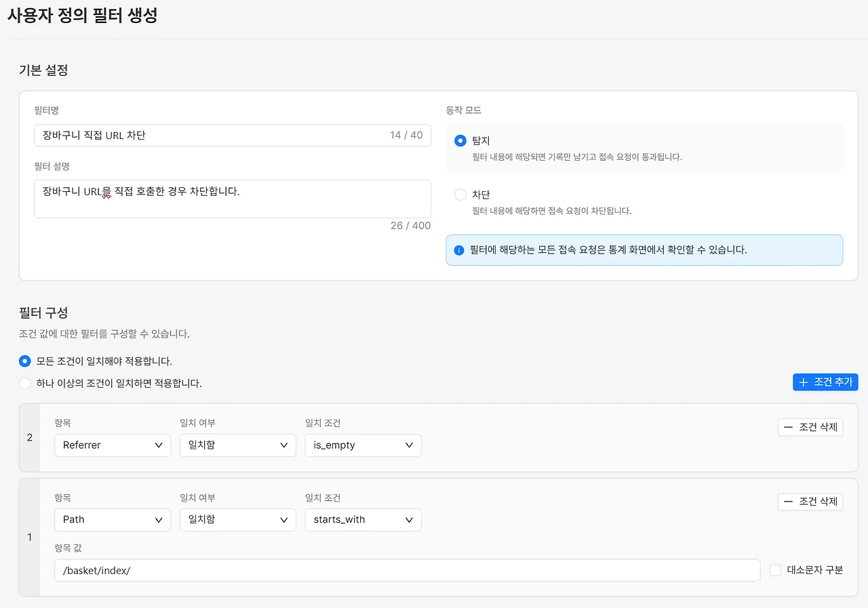Image resolution: width=868 pixels, height=608 pixels.
Task: Select the 차단 behavior mode
Action: pos(462,195)
